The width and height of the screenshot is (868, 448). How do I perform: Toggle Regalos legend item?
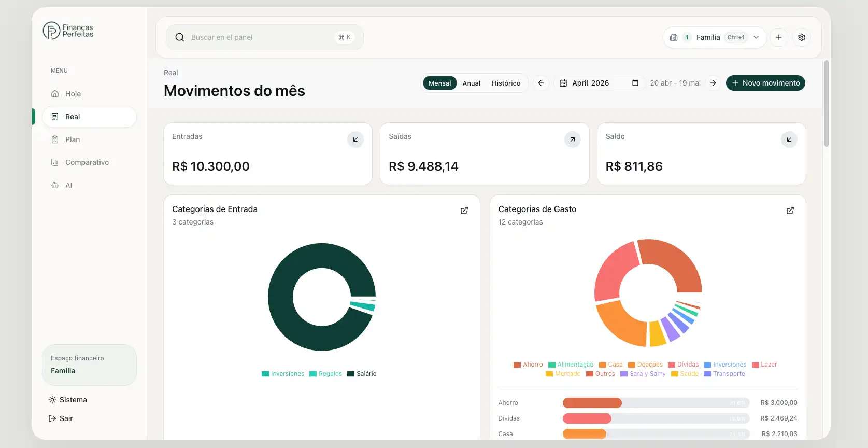coord(325,374)
